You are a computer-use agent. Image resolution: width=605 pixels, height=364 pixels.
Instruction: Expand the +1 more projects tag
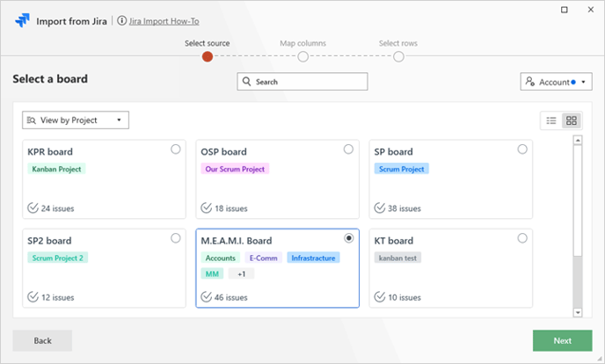(x=242, y=273)
